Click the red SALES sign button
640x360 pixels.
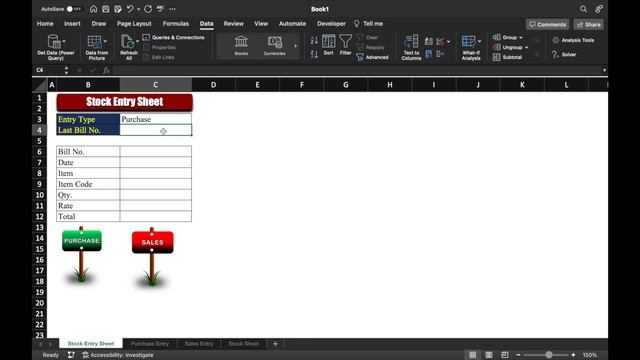coord(153,242)
